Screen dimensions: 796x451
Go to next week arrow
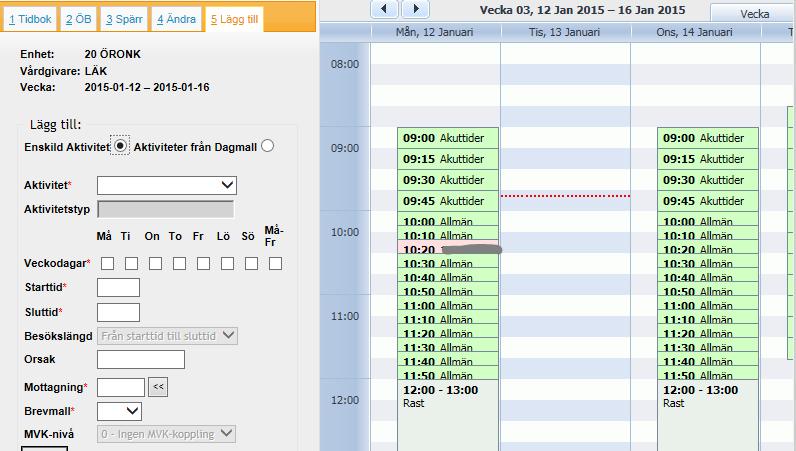416,9
